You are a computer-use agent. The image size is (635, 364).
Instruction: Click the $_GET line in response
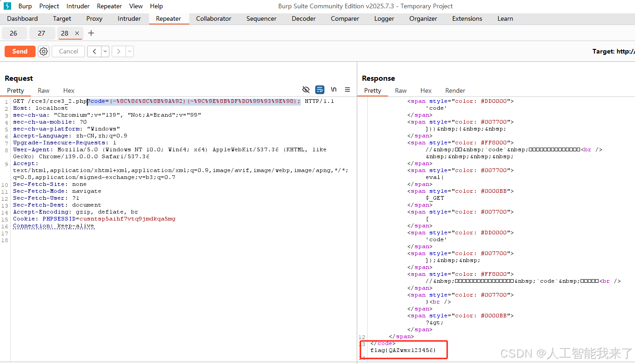(x=435, y=198)
